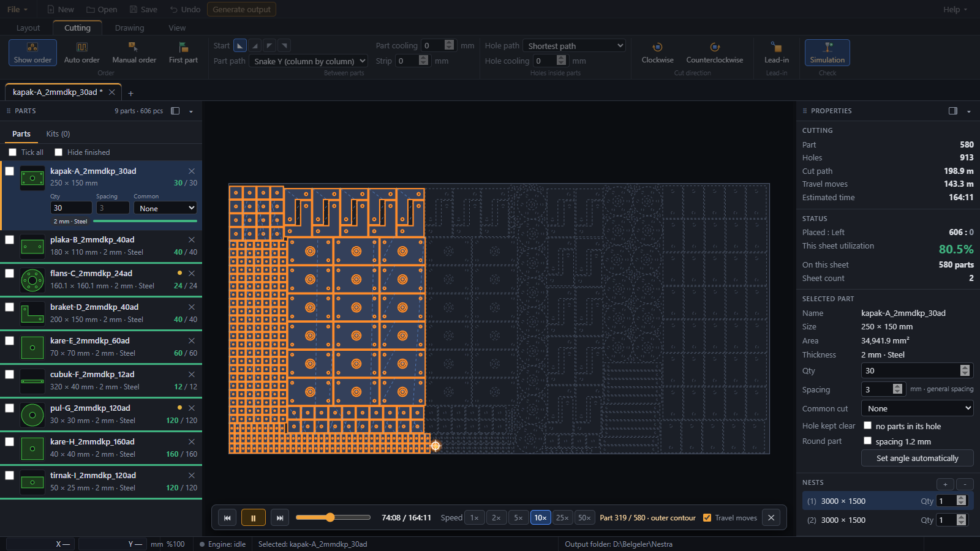Open the Help menu
Viewport: 980px width, 551px height.
coord(956,9)
